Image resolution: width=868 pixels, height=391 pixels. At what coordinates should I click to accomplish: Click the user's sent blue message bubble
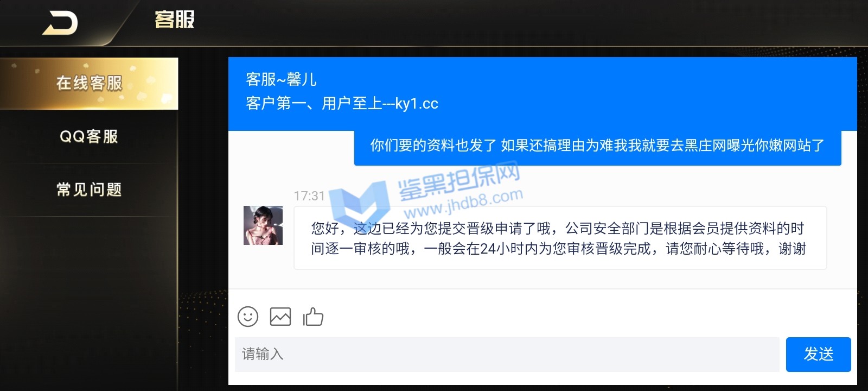click(x=597, y=146)
